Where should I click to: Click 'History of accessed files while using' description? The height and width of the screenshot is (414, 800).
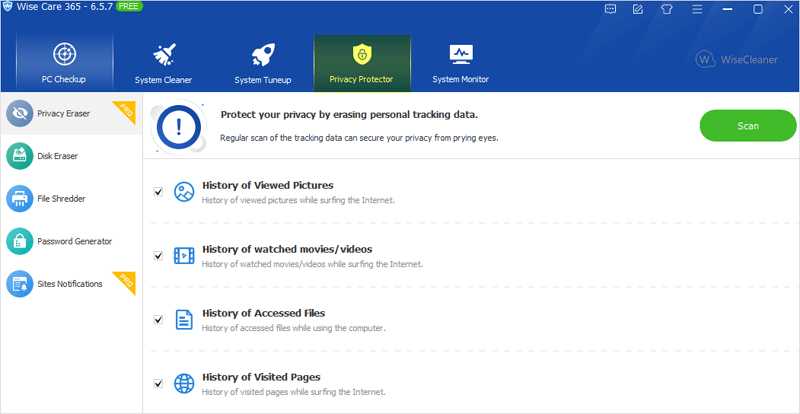[x=293, y=328]
